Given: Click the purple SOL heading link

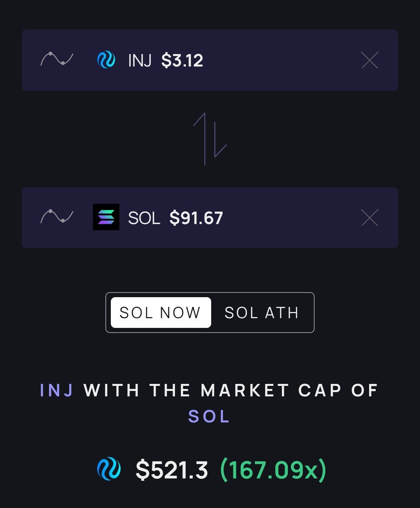Looking at the screenshot, I should click(209, 417).
